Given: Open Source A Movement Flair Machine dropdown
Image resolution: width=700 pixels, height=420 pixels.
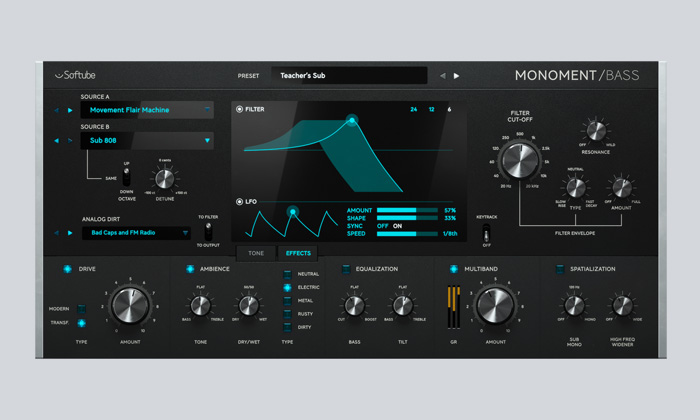Looking at the screenshot, I should coord(147,110).
